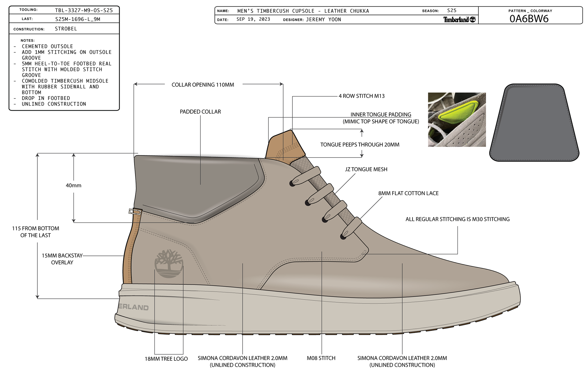This screenshot has width=588, height=380.
Task: Click the 40mm dimension label
Action: (73, 185)
